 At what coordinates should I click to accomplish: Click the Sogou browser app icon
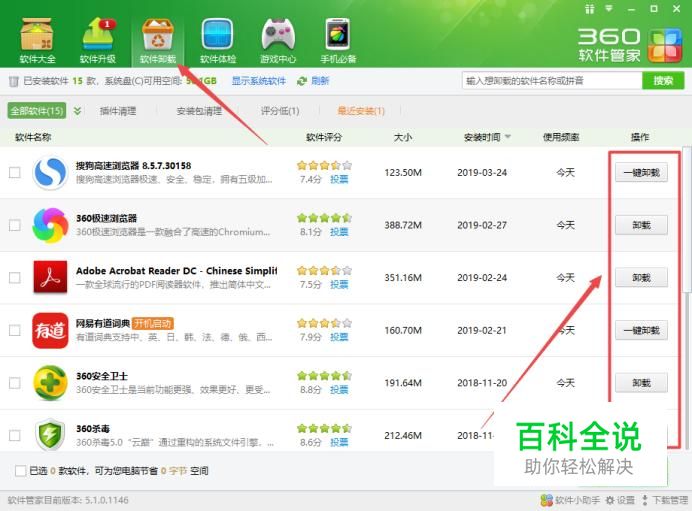pos(50,172)
